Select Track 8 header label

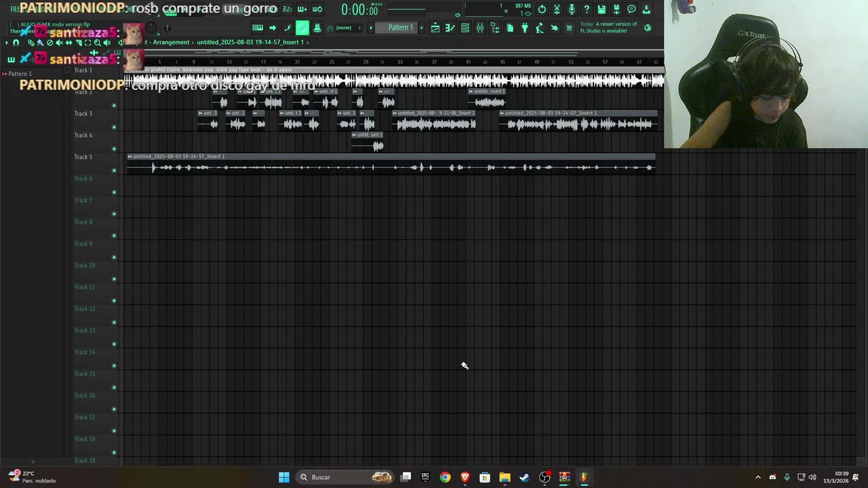pos(83,222)
